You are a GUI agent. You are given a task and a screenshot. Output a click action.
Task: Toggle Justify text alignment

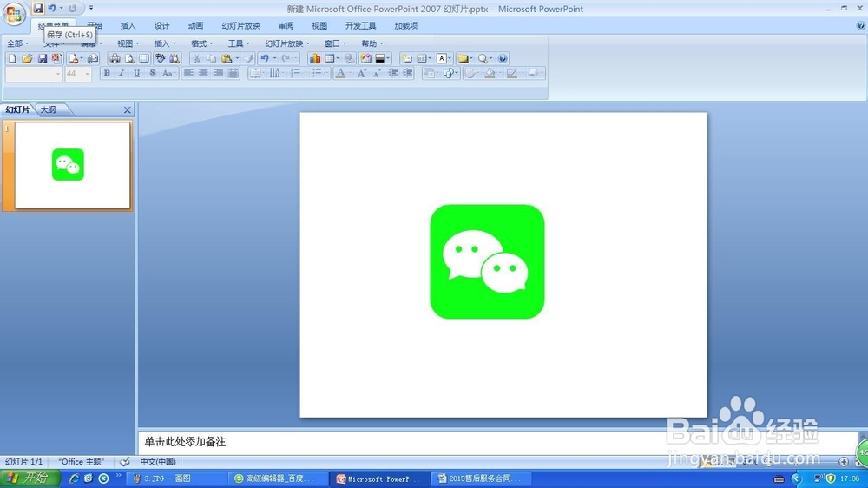233,73
